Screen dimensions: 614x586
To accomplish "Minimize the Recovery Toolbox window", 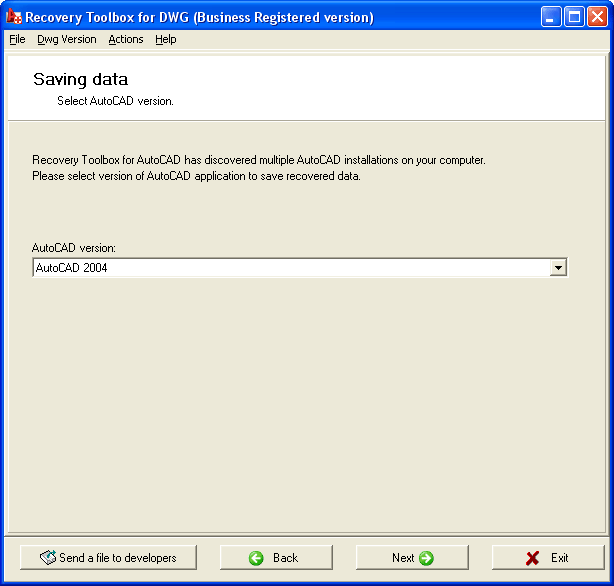I will (551, 17).
